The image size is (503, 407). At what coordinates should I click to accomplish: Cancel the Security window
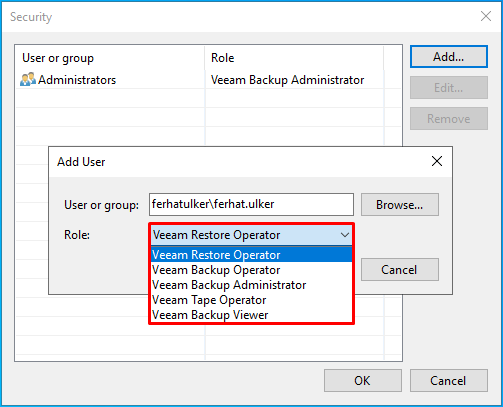(449, 380)
